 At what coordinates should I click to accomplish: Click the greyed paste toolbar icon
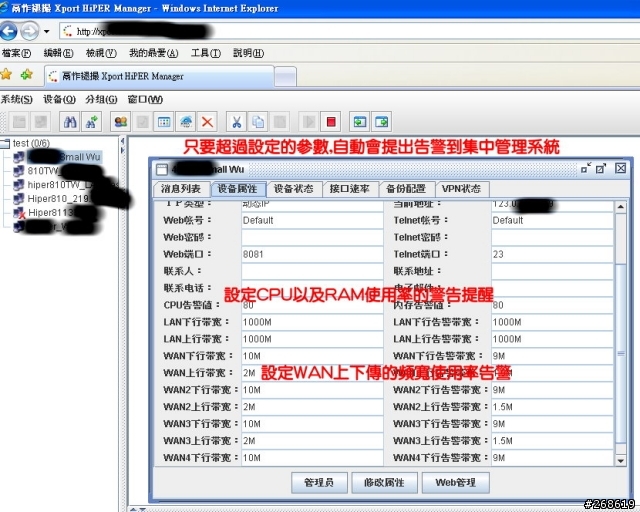pos(280,122)
